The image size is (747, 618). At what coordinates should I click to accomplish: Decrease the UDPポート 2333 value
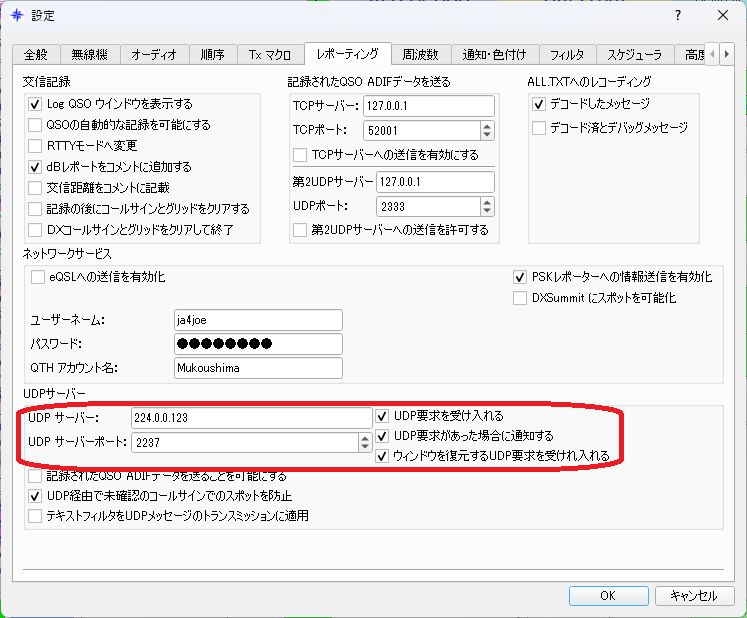tap(486, 211)
